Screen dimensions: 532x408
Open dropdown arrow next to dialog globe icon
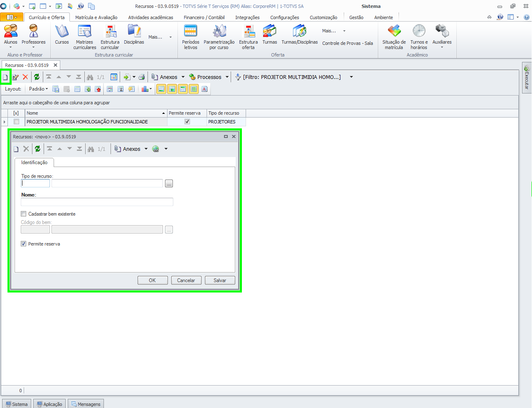(x=166, y=149)
